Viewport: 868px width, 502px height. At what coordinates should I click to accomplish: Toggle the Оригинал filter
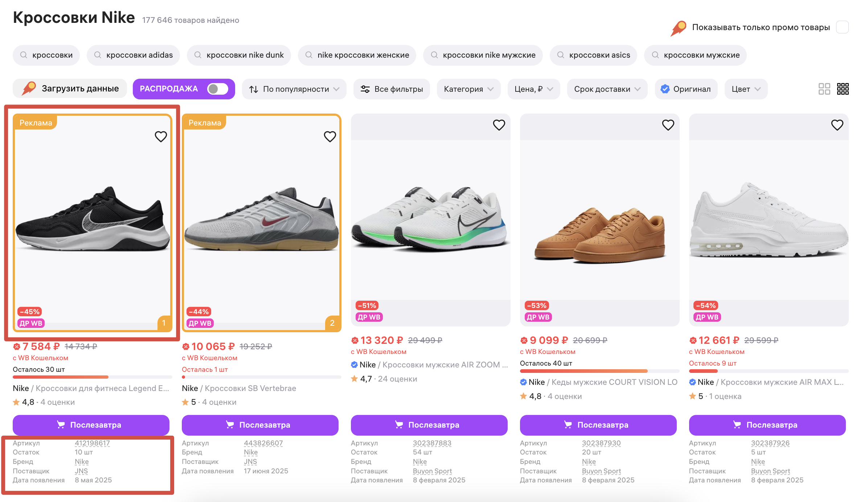tap(686, 89)
